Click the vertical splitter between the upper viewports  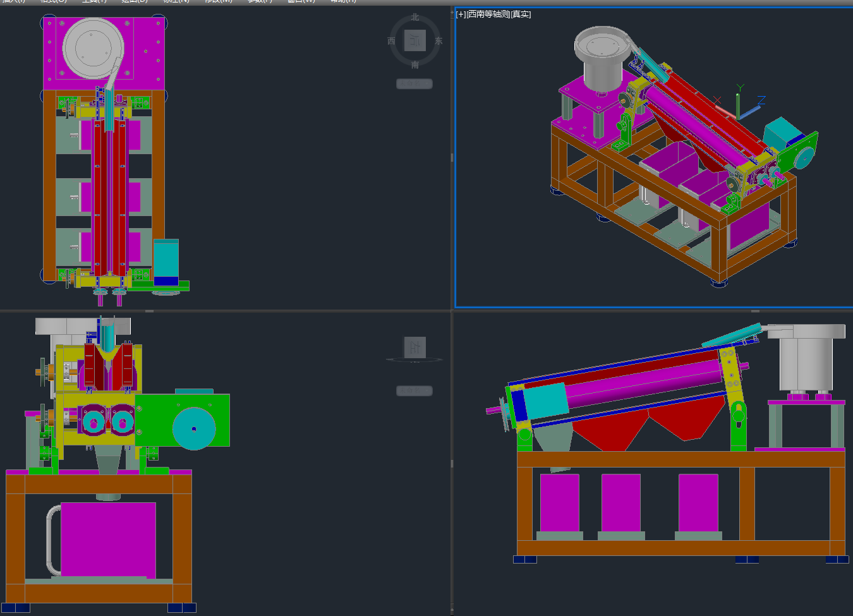click(x=452, y=157)
